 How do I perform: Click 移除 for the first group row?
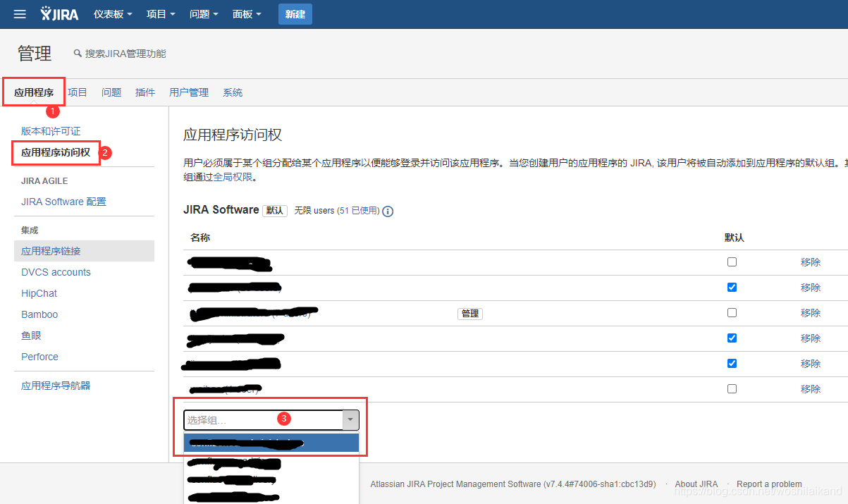[811, 262]
